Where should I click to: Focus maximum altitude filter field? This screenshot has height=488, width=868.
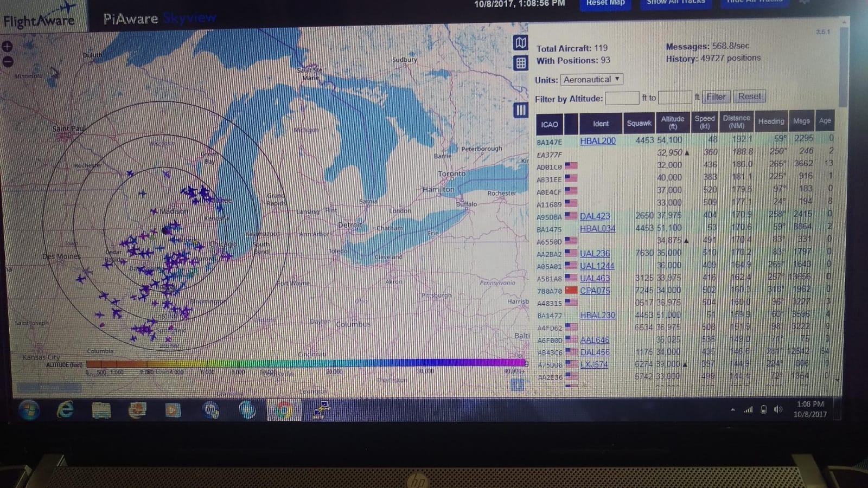[675, 98]
